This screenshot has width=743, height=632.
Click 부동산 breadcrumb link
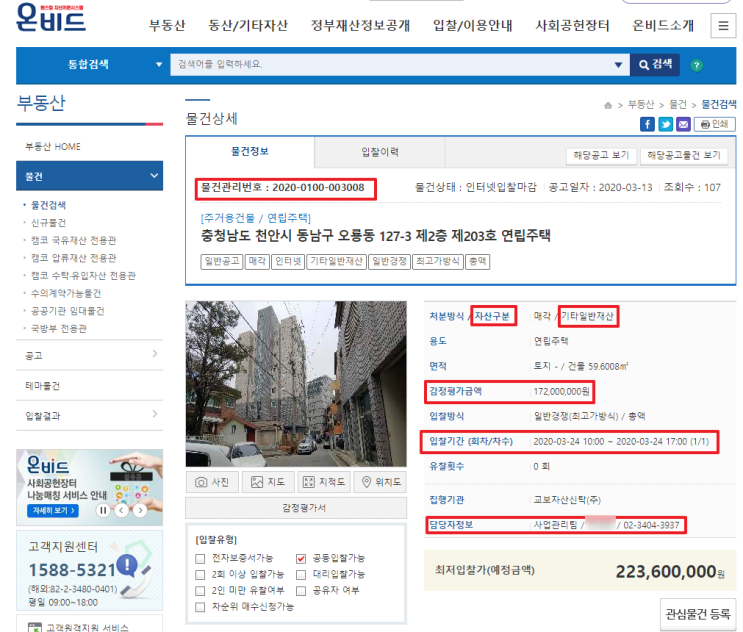tap(641, 105)
